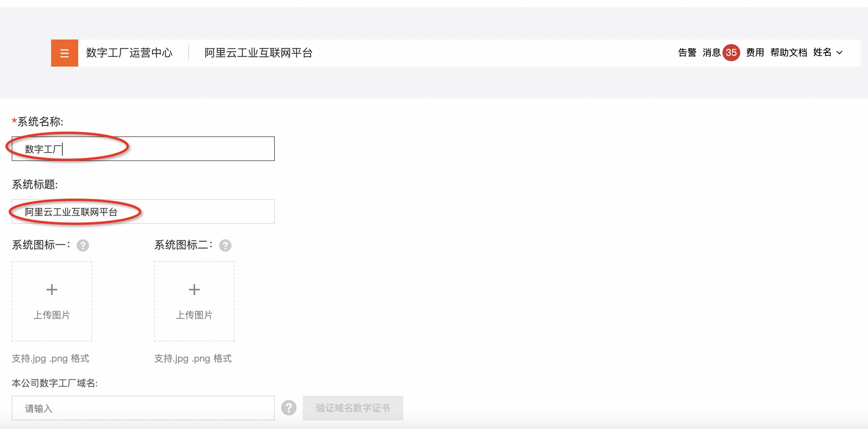
Task: Focus the 系统标题 input field
Action: (143, 211)
